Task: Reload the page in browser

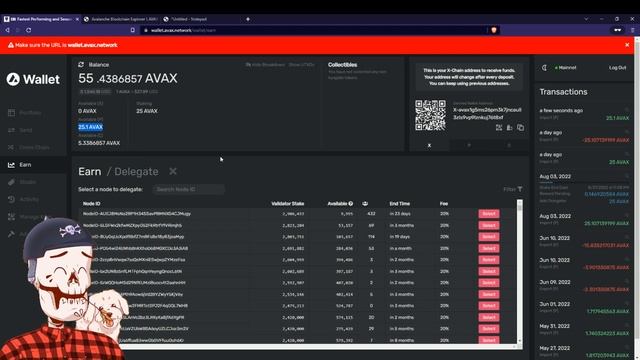Action: (28, 30)
